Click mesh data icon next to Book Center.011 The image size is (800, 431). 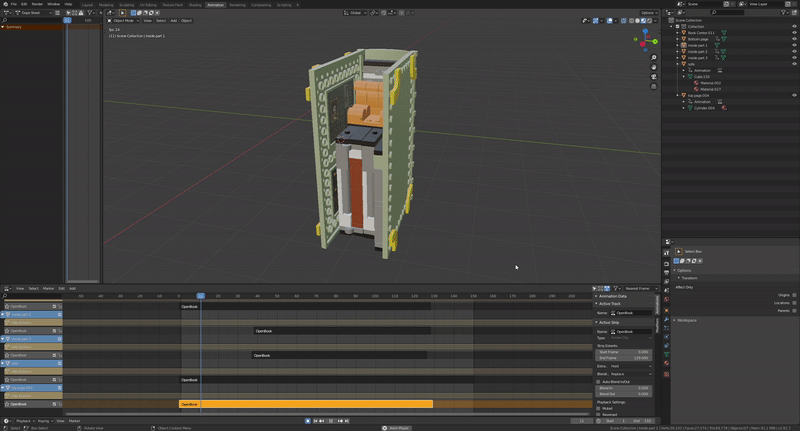point(723,33)
